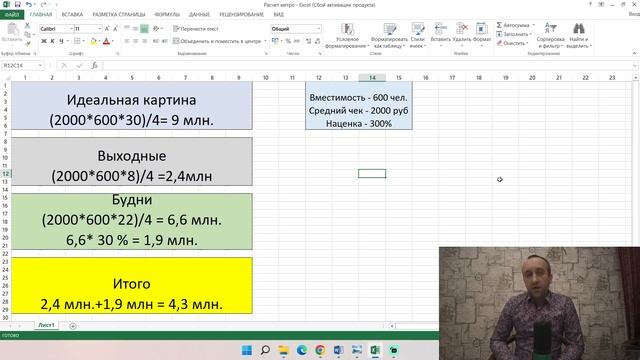Open the ФАЙЛ tab

tap(12, 15)
